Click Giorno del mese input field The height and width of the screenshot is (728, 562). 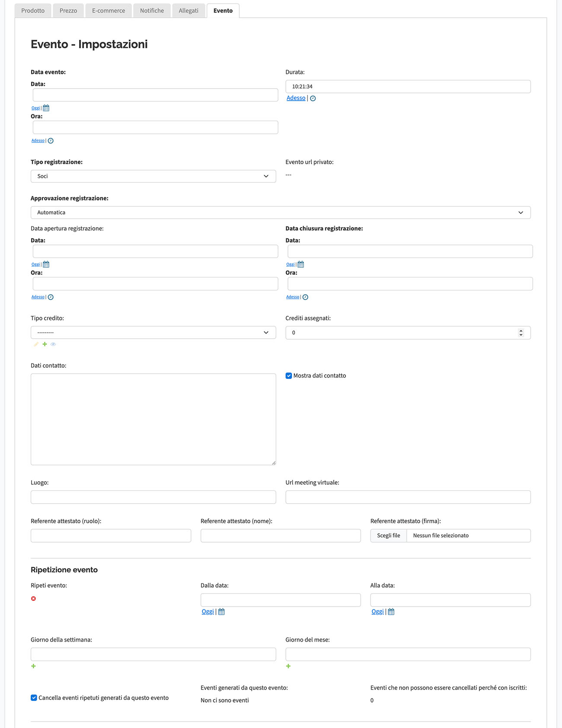408,655
